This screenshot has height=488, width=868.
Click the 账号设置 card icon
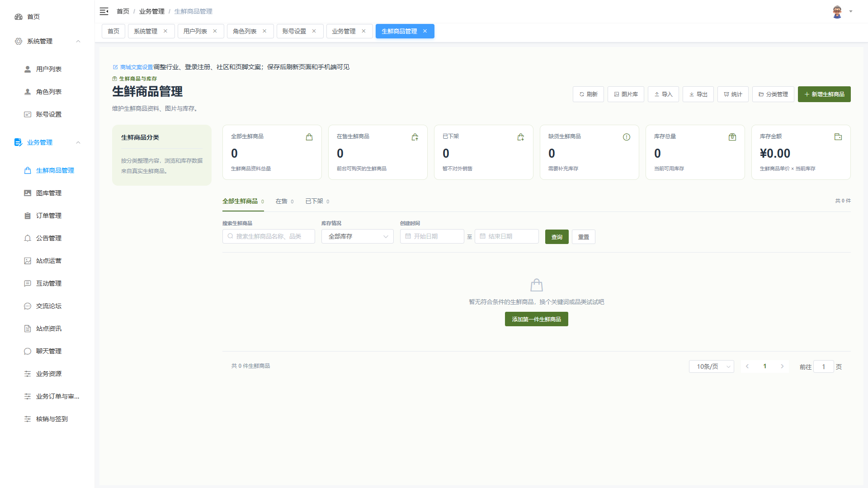point(28,114)
